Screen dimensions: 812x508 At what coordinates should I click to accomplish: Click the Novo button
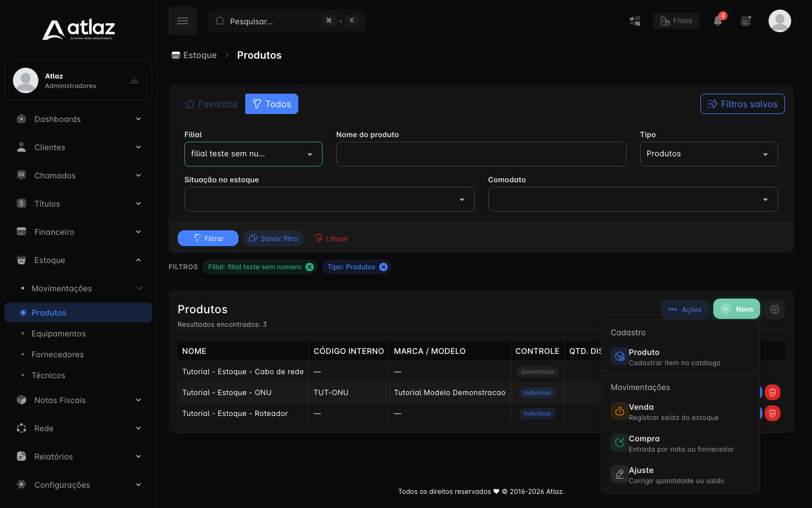point(736,309)
